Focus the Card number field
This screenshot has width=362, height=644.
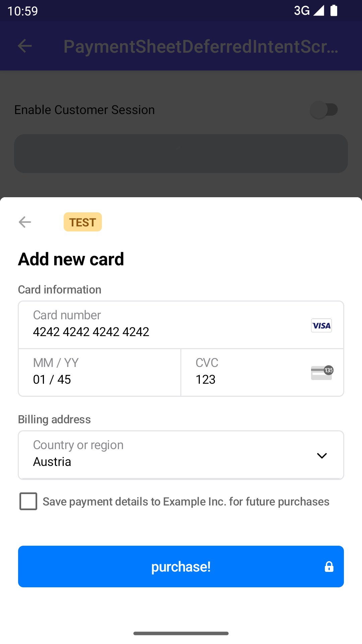point(161,325)
